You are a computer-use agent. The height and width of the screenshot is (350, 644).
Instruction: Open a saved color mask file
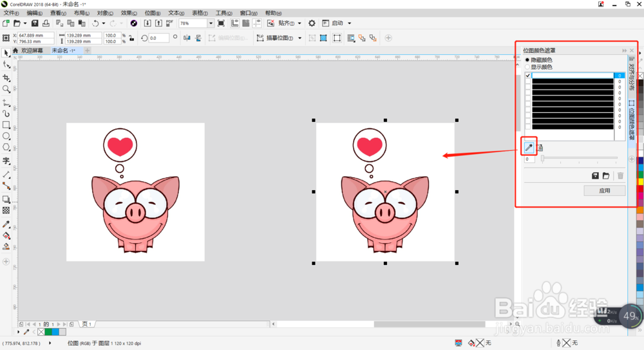(606, 175)
